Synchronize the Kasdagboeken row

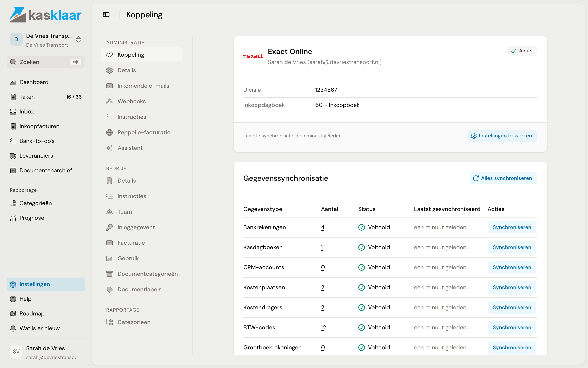point(512,247)
